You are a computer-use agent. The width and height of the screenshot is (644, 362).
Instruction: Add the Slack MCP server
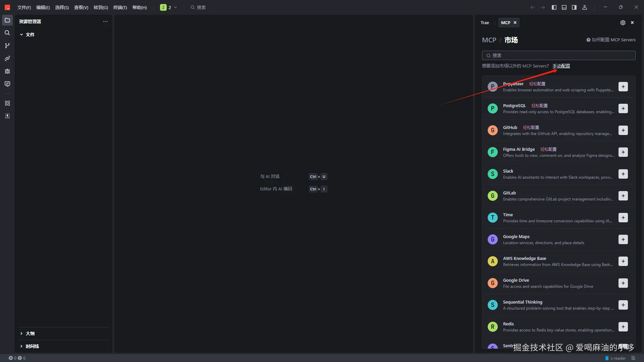[623, 174]
